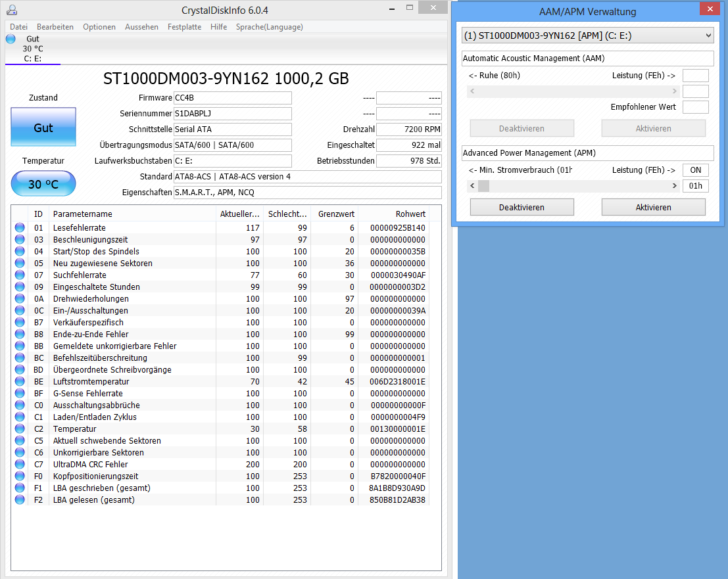Click the APM slider right arrow
The width and height of the screenshot is (728, 579).
[x=674, y=186]
